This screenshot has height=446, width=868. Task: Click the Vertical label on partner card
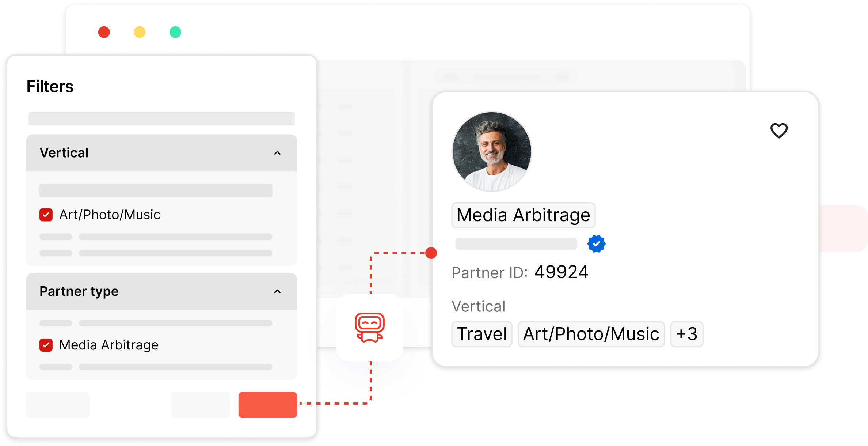point(478,306)
